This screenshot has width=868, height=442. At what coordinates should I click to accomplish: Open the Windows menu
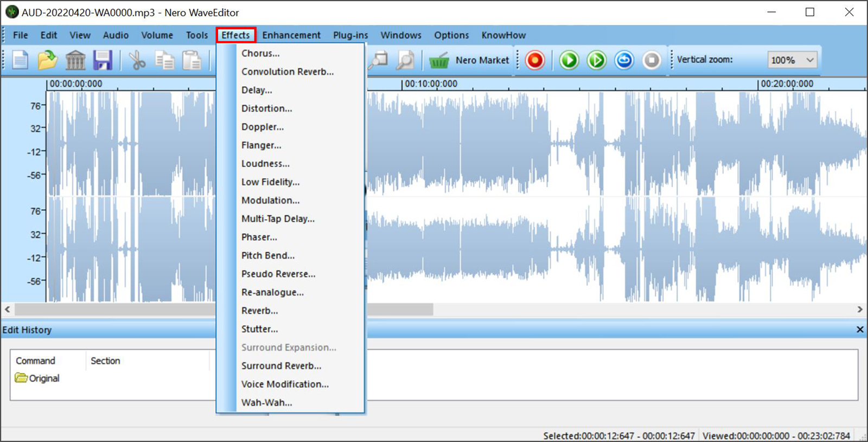401,35
